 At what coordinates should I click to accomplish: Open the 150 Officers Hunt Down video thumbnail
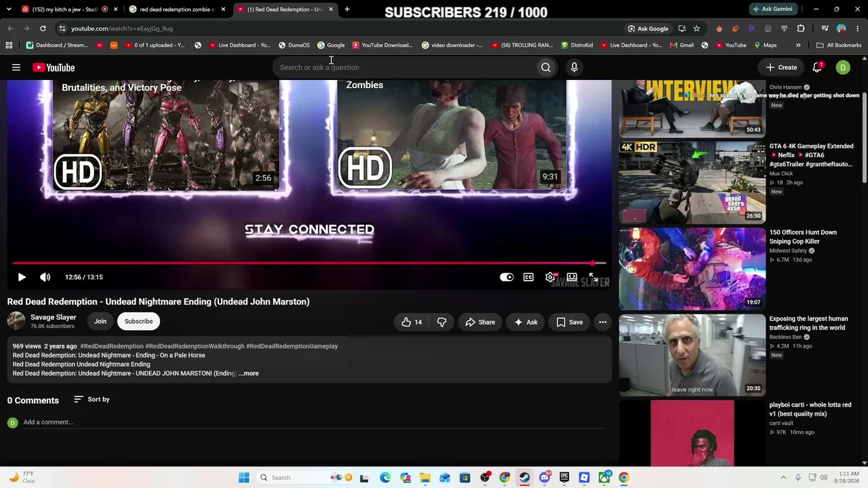(692, 268)
